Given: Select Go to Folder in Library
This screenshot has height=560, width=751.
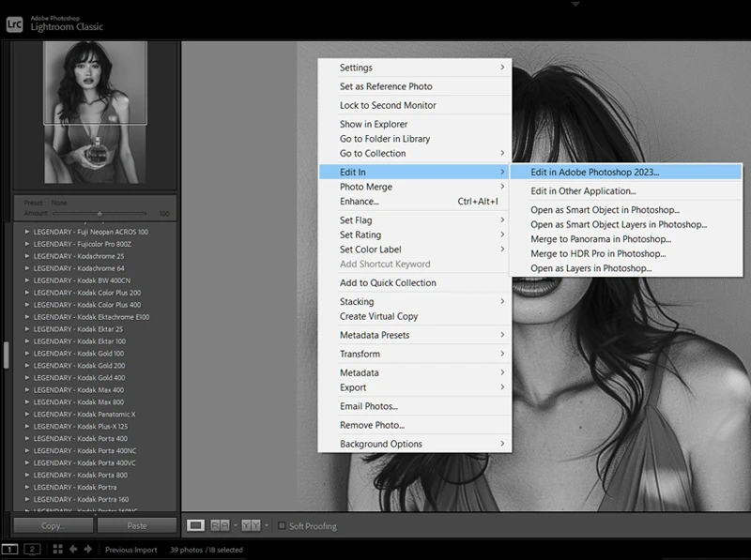Looking at the screenshot, I should pos(415,138).
